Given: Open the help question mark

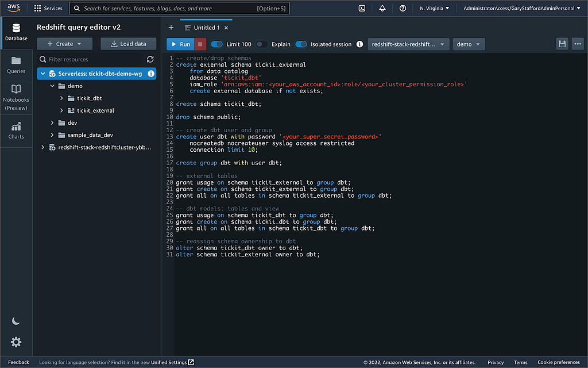Looking at the screenshot, I should click(403, 8).
